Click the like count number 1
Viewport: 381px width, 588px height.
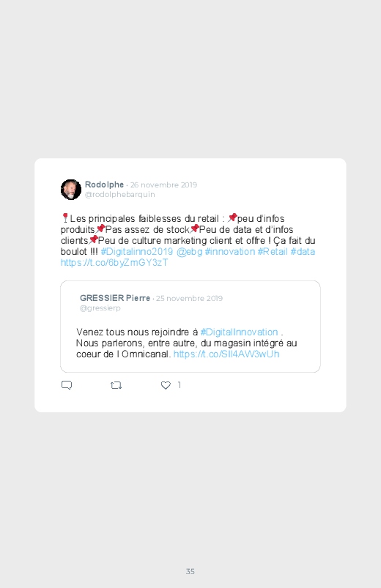[x=180, y=385]
